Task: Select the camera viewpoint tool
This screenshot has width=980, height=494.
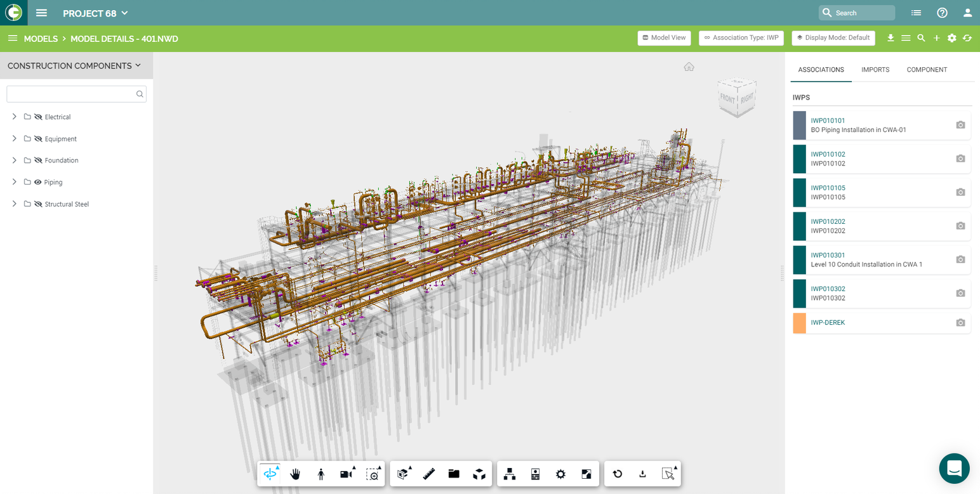Action: coord(345,473)
